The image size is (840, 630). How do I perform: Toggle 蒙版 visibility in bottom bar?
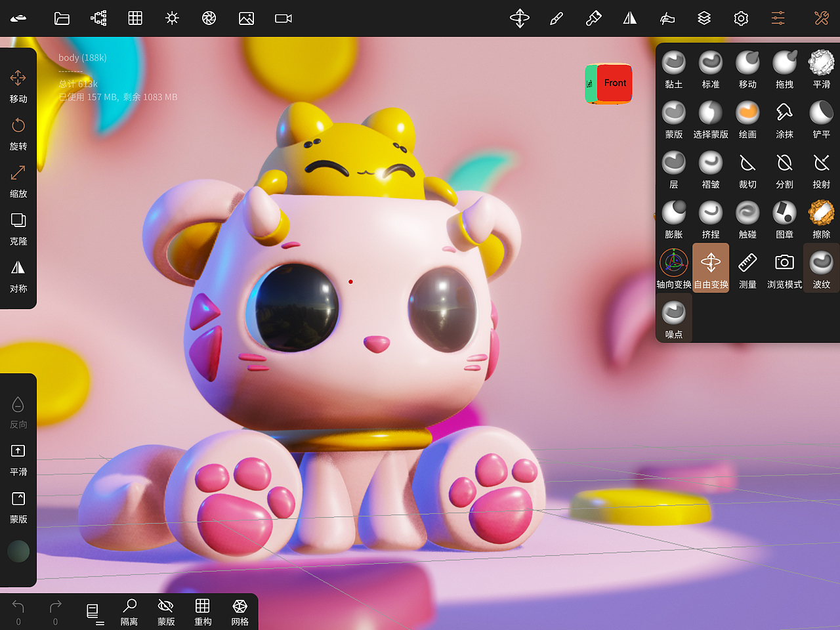tap(166, 612)
